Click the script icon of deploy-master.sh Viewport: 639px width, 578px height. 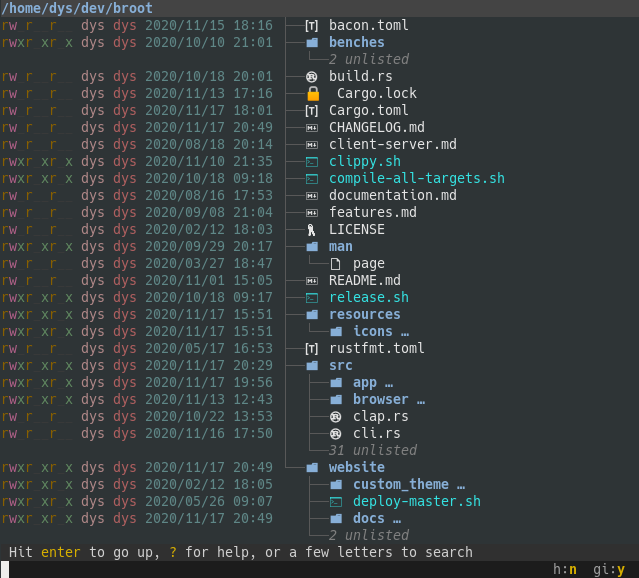[x=336, y=502]
